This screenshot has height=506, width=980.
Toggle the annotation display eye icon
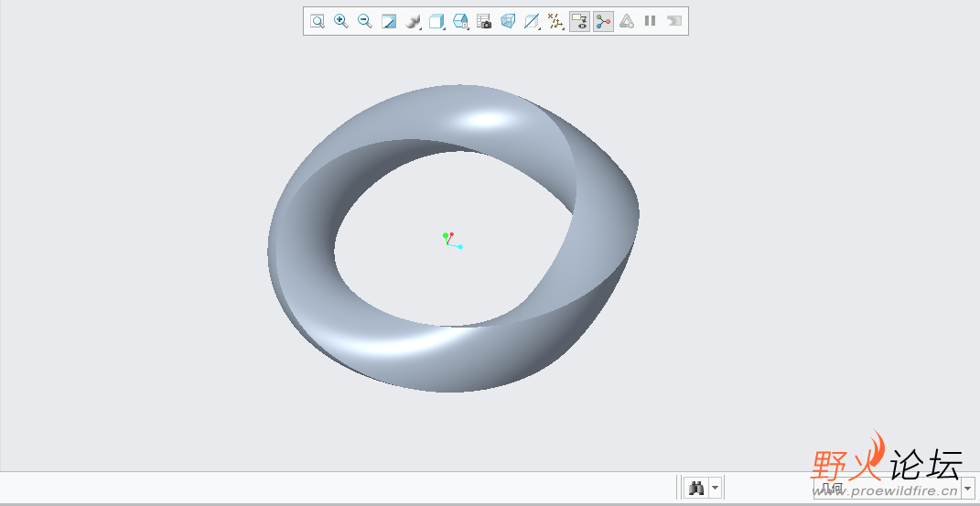pyautogui.click(x=579, y=21)
